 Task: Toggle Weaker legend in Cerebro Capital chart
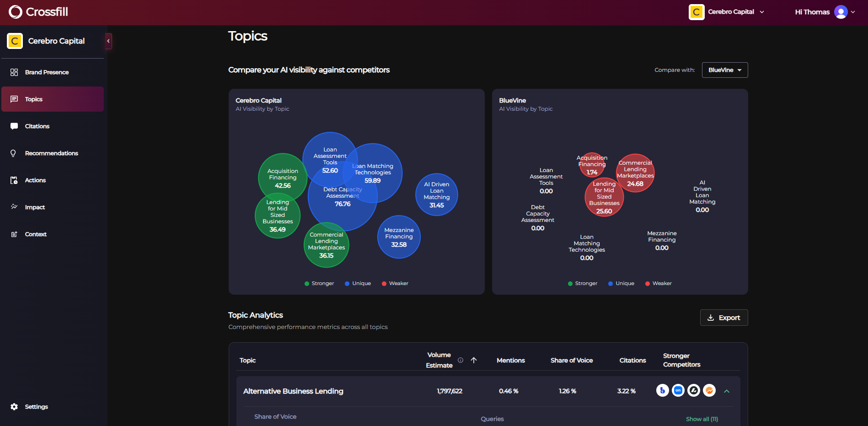coord(395,284)
